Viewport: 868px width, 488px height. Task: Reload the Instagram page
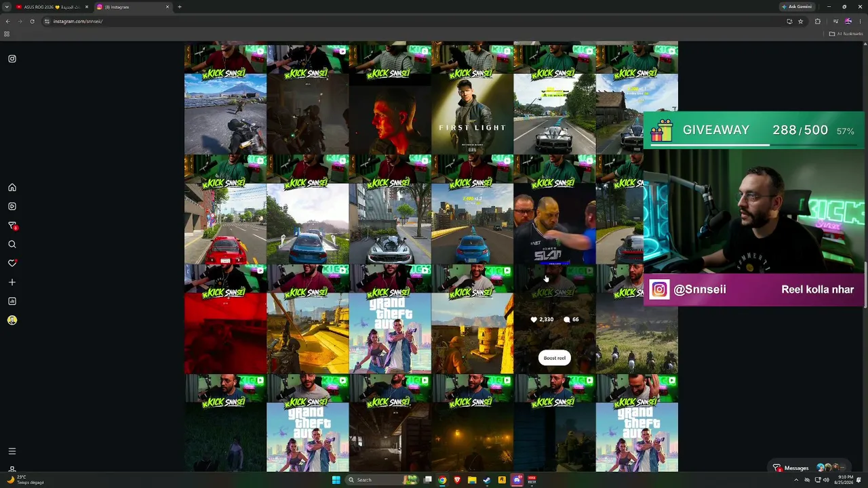click(32, 21)
